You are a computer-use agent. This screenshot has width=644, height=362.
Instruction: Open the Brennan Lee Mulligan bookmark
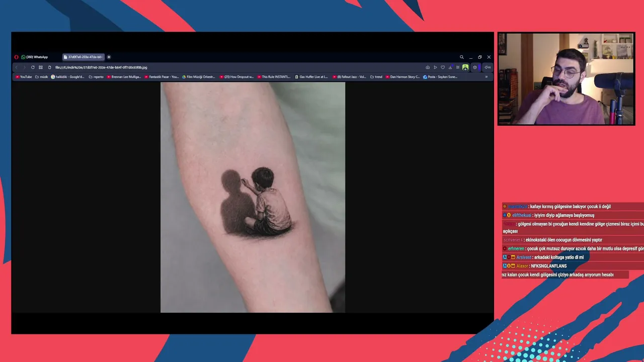coord(124,77)
